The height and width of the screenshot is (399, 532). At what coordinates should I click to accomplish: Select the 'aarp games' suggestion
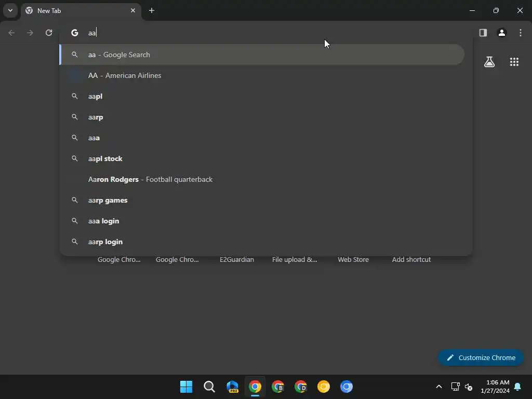(x=262, y=200)
